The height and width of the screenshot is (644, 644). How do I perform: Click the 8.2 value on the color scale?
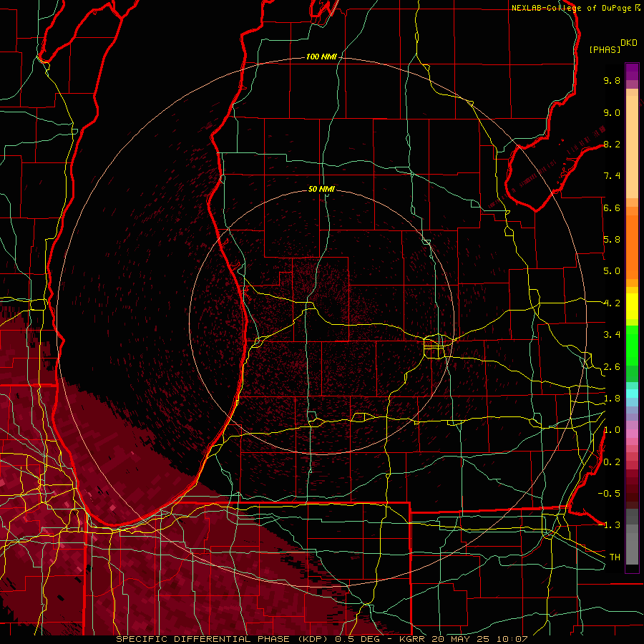coord(612,144)
